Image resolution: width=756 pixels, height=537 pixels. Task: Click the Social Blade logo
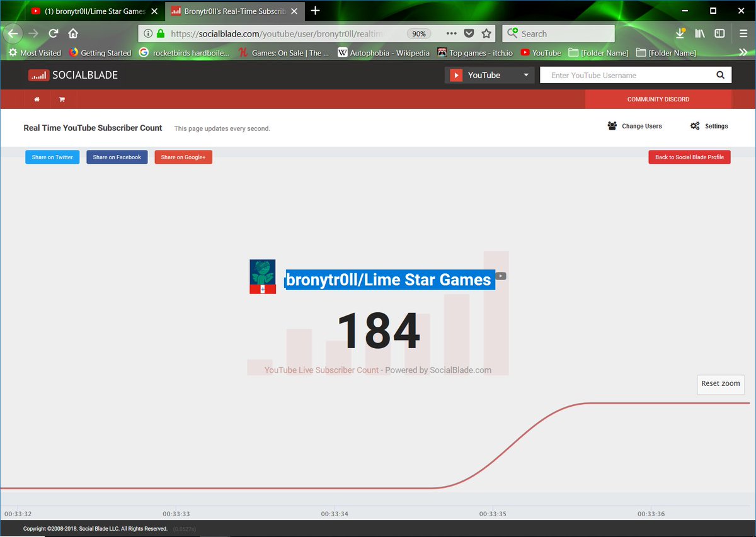click(73, 75)
